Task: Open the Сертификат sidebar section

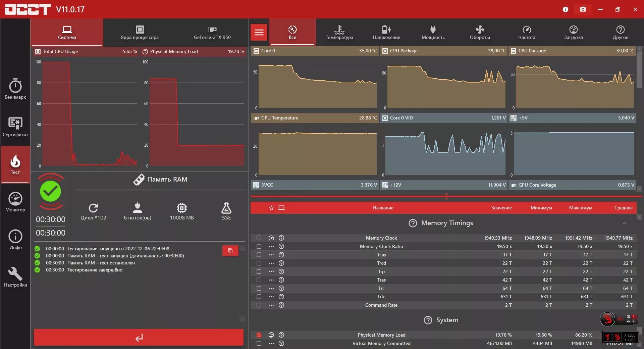Action: pyautogui.click(x=15, y=127)
